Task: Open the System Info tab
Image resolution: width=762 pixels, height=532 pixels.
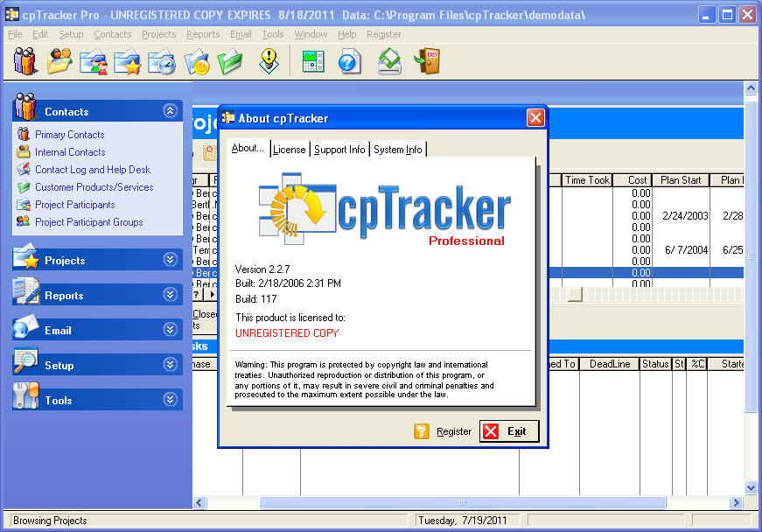Action: pyautogui.click(x=398, y=150)
